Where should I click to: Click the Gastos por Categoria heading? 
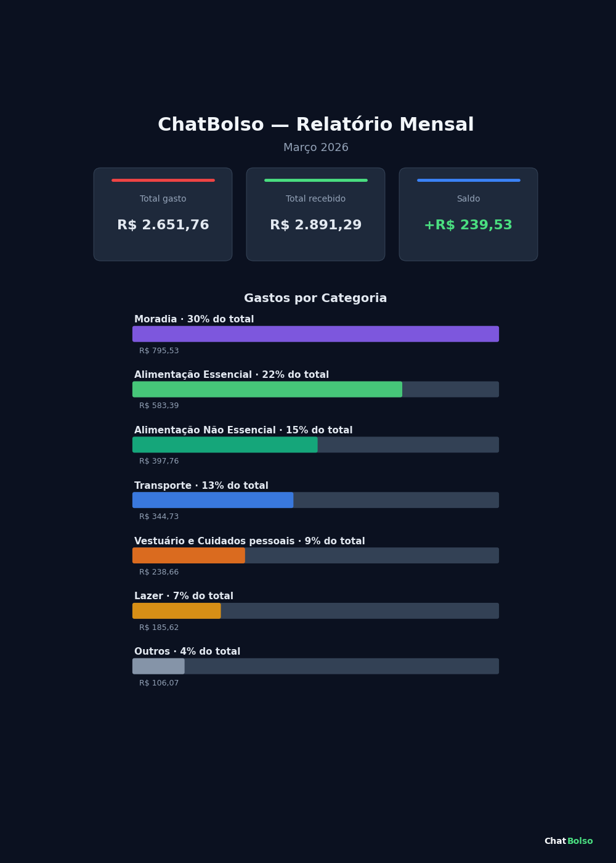pos(315,298)
